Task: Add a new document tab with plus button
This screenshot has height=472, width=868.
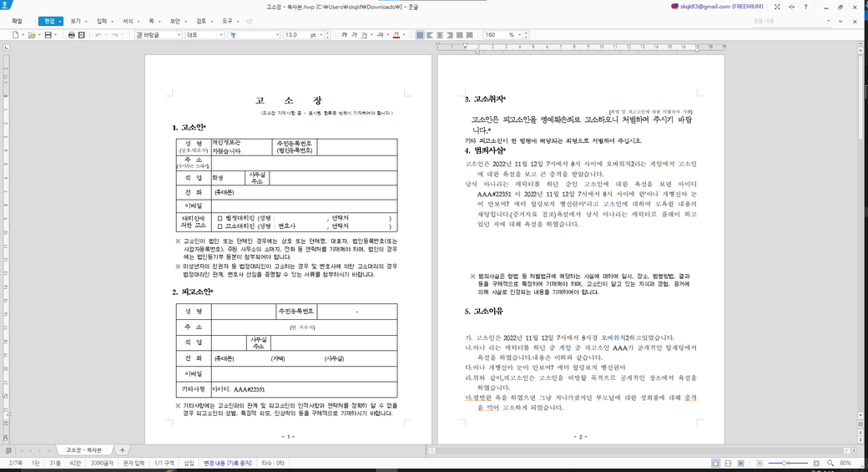Action: [x=122, y=450]
